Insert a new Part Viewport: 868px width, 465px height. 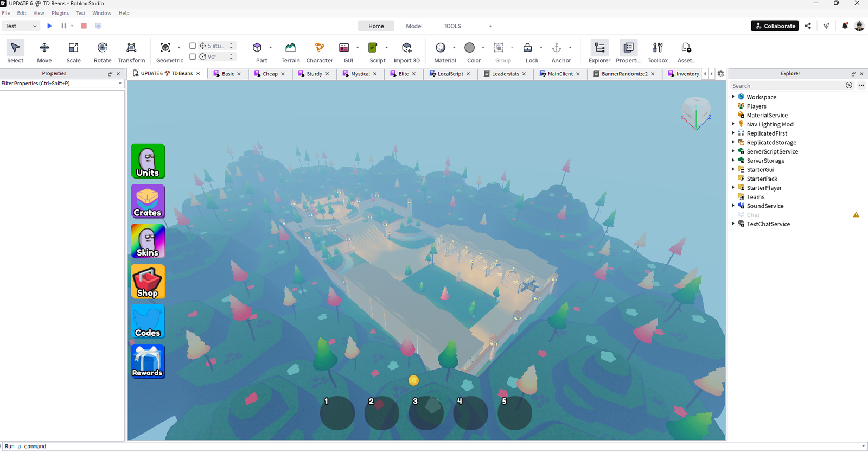[x=258, y=48]
